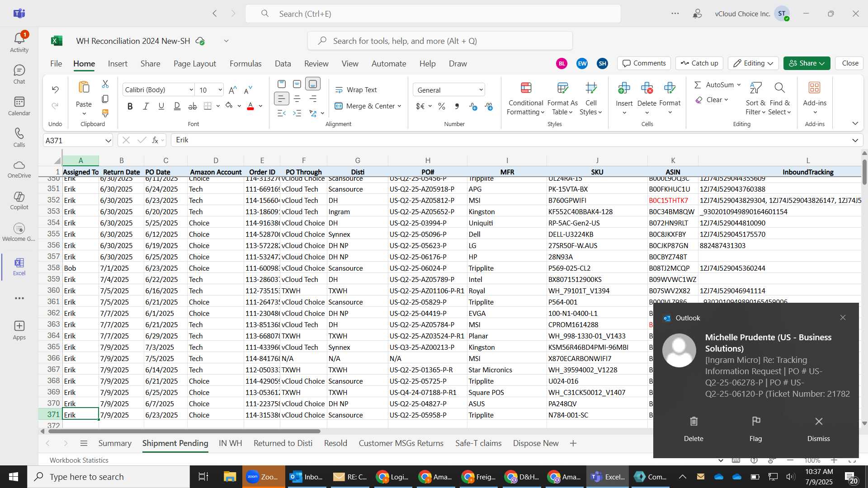Expand the formula bar chevron
This screenshot has width=868, height=488.
pos(855,140)
